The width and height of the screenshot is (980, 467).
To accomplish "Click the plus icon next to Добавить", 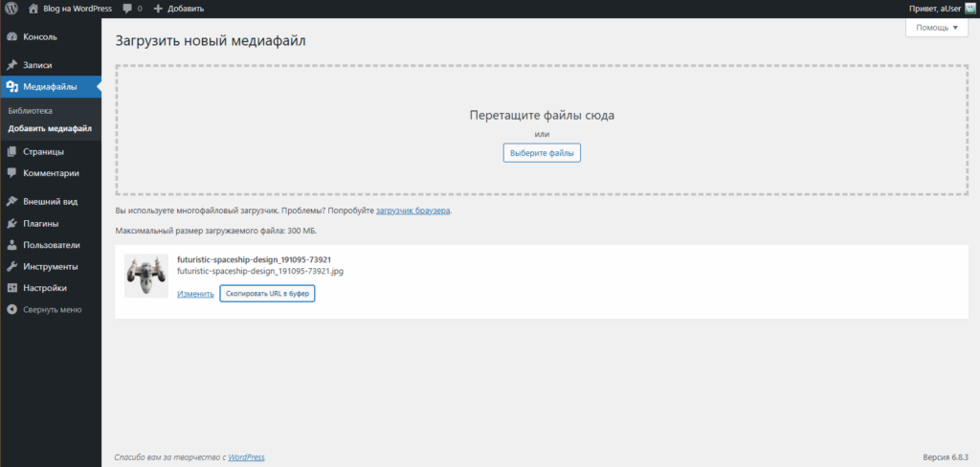I will pyautogui.click(x=159, y=9).
